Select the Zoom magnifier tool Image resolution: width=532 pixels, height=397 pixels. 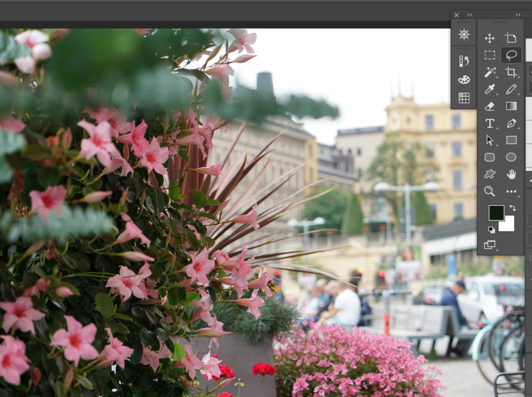click(x=489, y=191)
